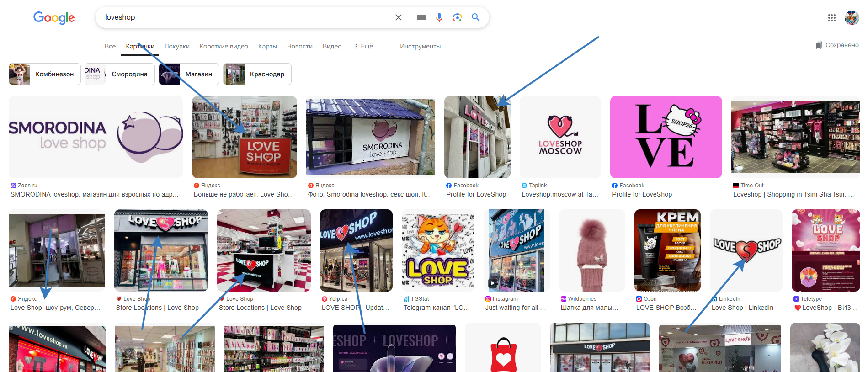The height and width of the screenshot is (372, 868).
Task: Open the red shopping bag heart image
Action: [x=503, y=347]
